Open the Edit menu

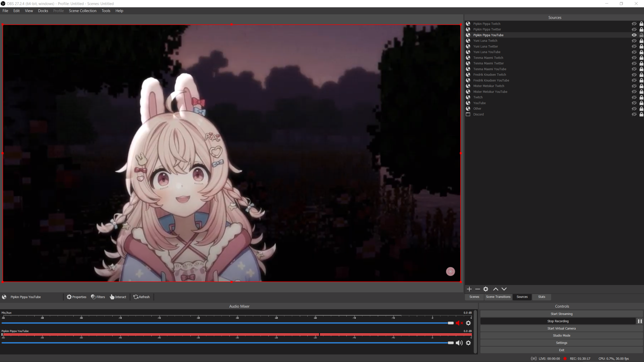coord(16,11)
